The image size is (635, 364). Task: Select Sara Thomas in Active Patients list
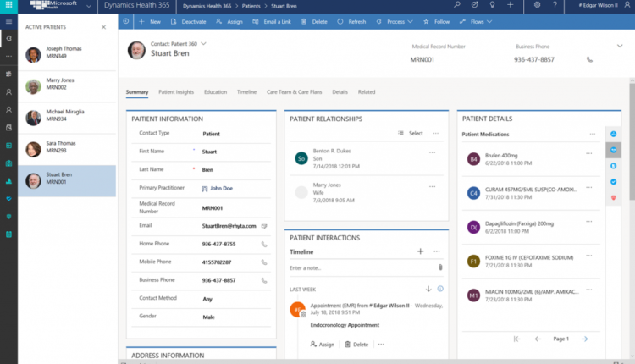coord(59,148)
